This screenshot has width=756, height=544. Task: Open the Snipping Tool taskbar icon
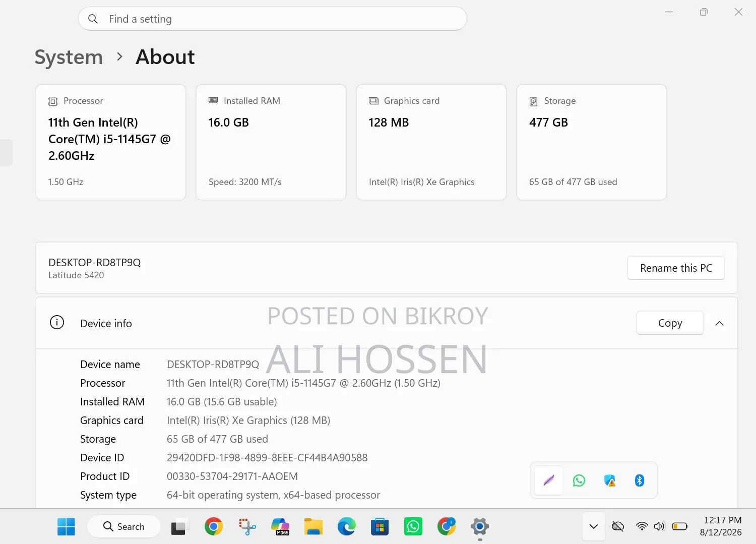[x=247, y=527]
